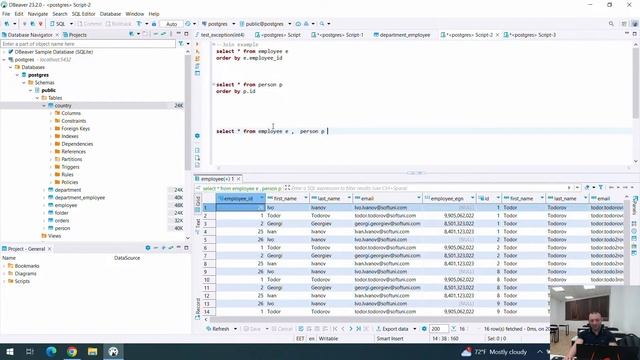
Task: Open the Navigate menu
Action: (x=38, y=13)
